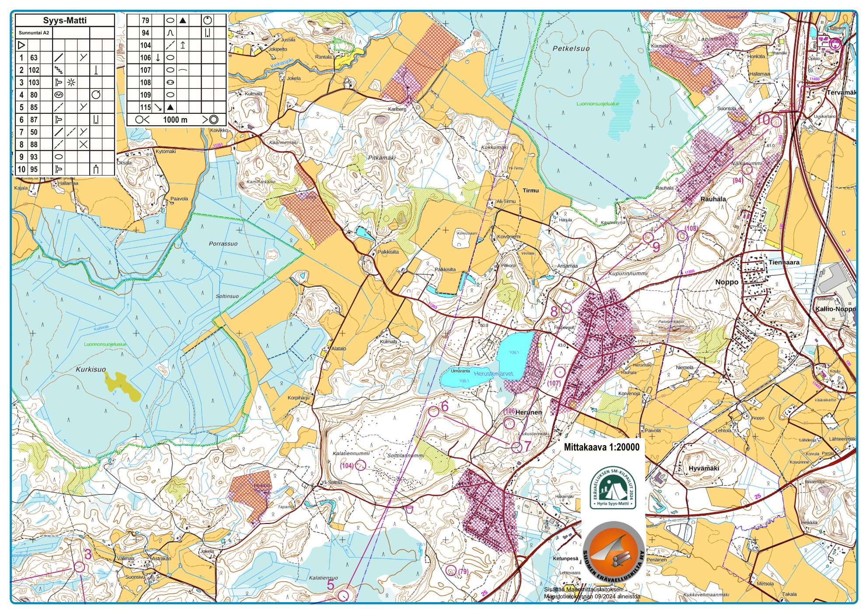Viewport: 868px width, 614px height.
Task: Click the "Kalatiensuo" bog label
Action: coord(324,578)
